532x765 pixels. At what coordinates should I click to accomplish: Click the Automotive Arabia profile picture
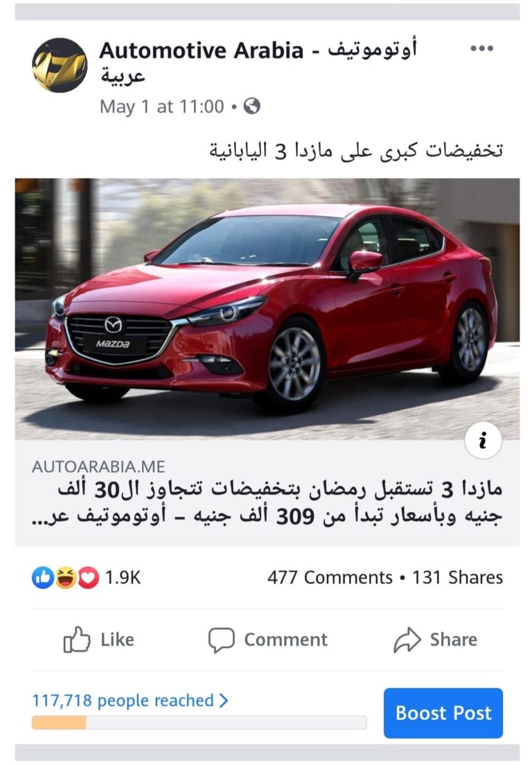pyautogui.click(x=60, y=65)
